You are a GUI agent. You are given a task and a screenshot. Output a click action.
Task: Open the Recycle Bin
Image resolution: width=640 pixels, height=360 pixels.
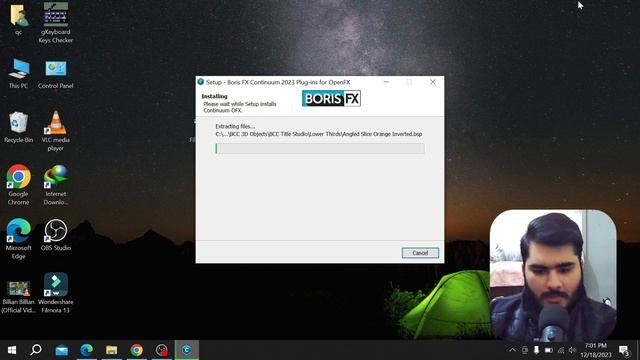(x=18, y=127)
